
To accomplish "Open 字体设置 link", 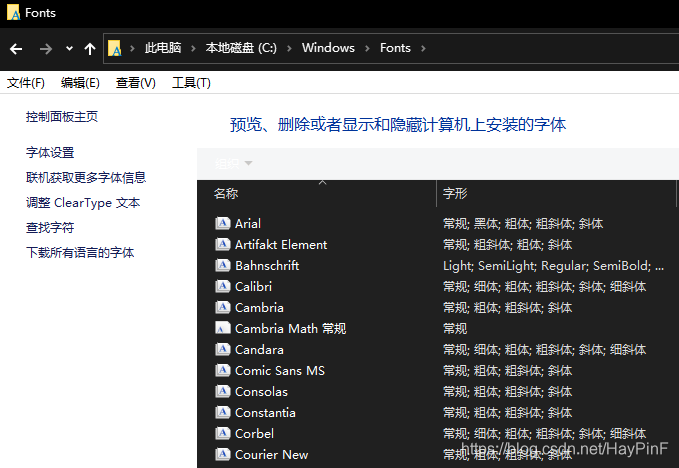I will 50,152.
